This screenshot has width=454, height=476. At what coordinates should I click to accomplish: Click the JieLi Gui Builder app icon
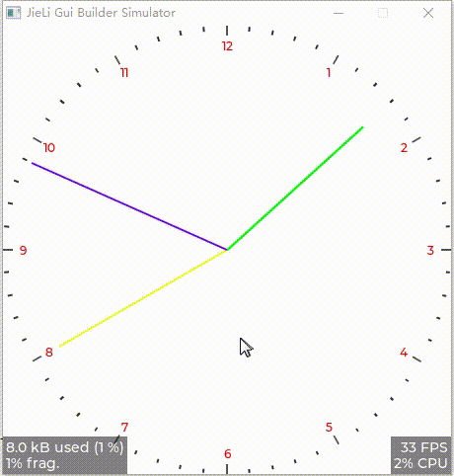point(14,13)
